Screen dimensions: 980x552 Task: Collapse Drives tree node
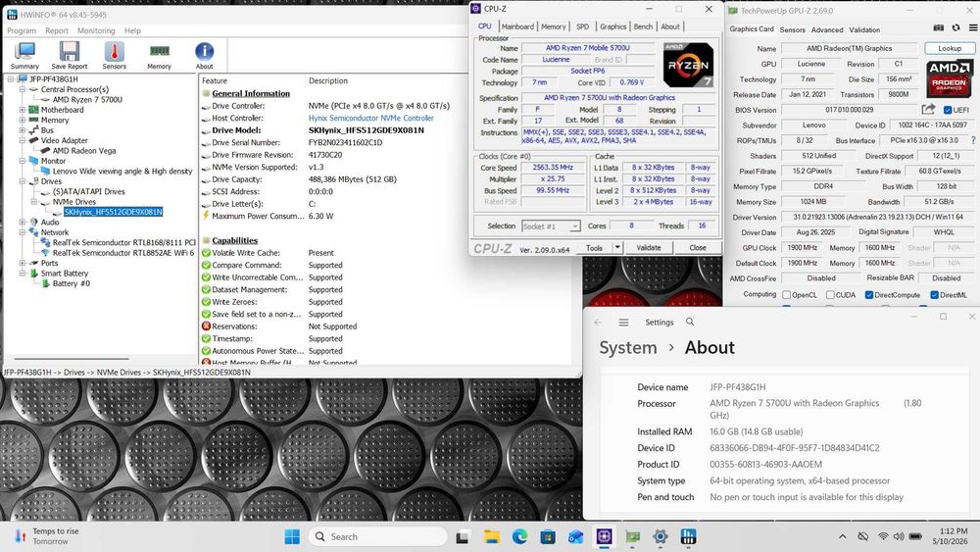click(x=23, y=181)
